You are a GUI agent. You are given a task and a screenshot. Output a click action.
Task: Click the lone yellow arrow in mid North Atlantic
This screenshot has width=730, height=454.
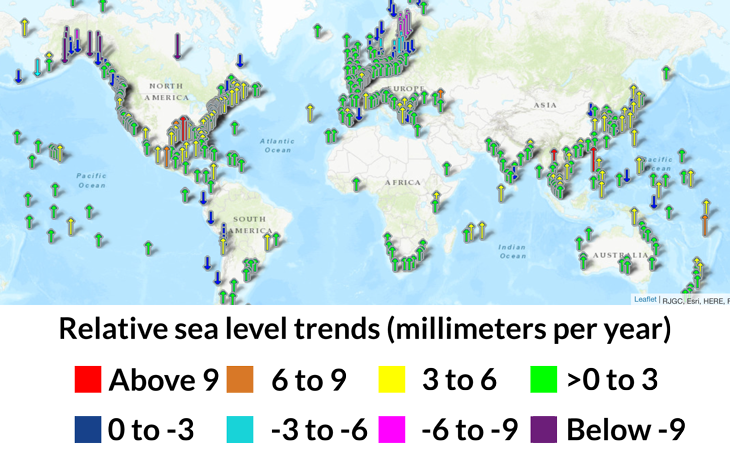[309, 112]
